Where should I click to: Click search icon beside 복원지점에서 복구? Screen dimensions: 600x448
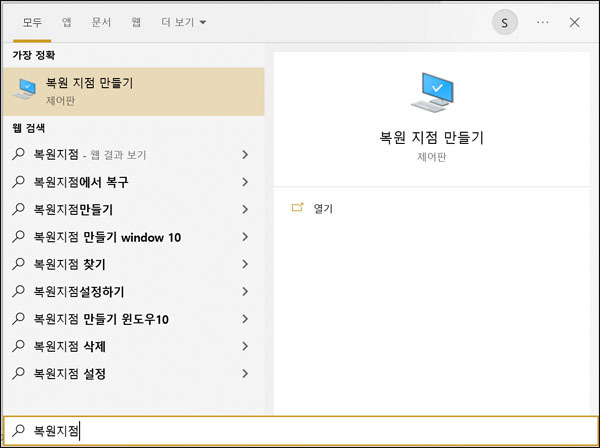pyautogui.click(x=18, y=182)
